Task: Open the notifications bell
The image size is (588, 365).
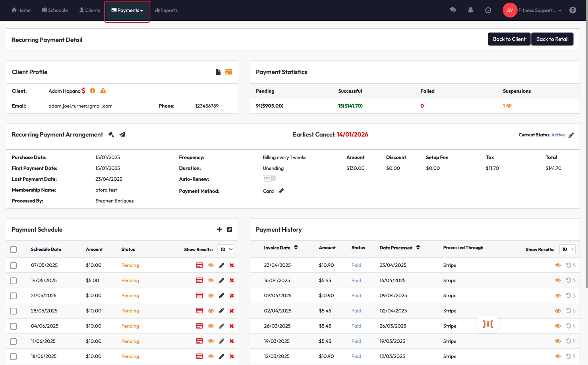Action: (470, 10)
